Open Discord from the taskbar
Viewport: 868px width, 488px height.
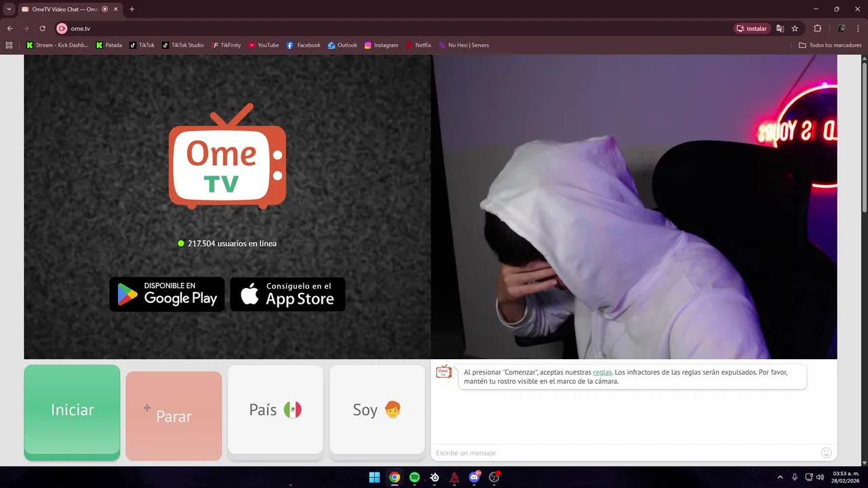(475, 477)
